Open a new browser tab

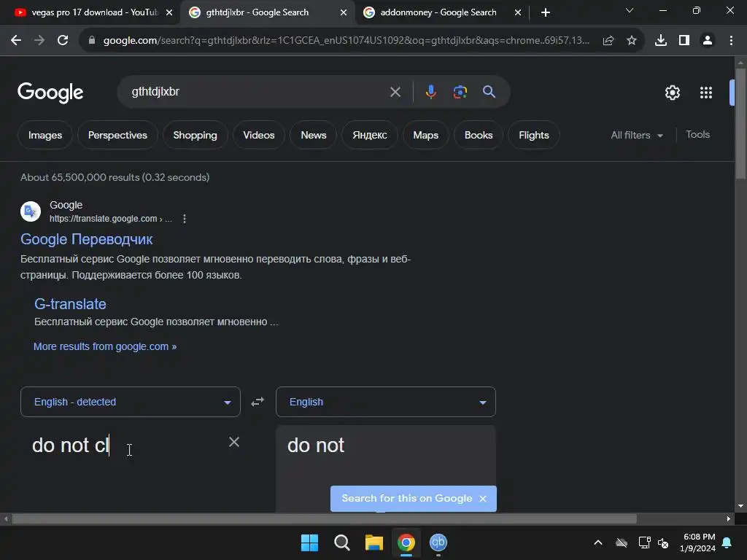coord(546,12)
